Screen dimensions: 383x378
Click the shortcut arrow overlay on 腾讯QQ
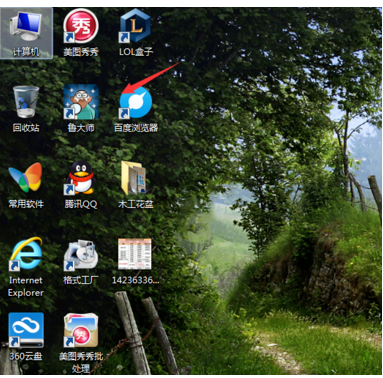pos(69,190)
